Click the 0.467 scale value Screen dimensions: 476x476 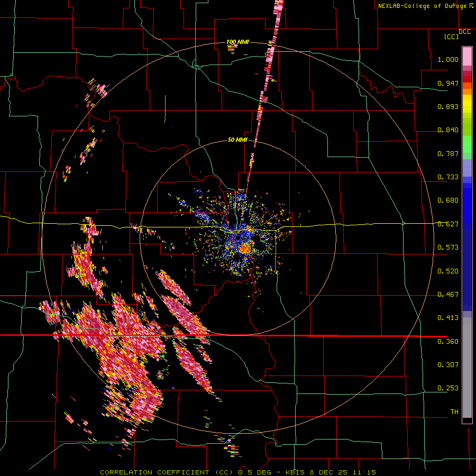(448, 295)
